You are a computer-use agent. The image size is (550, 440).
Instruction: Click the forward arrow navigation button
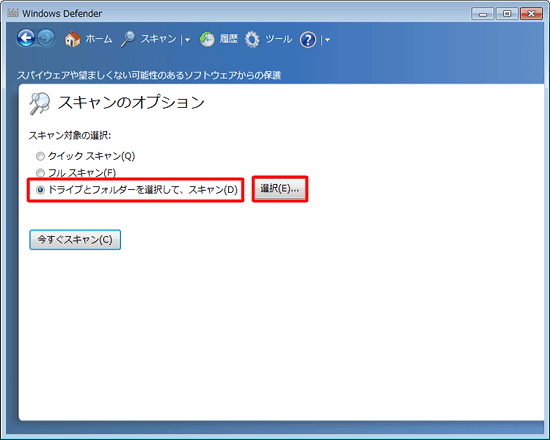[46, 38]
